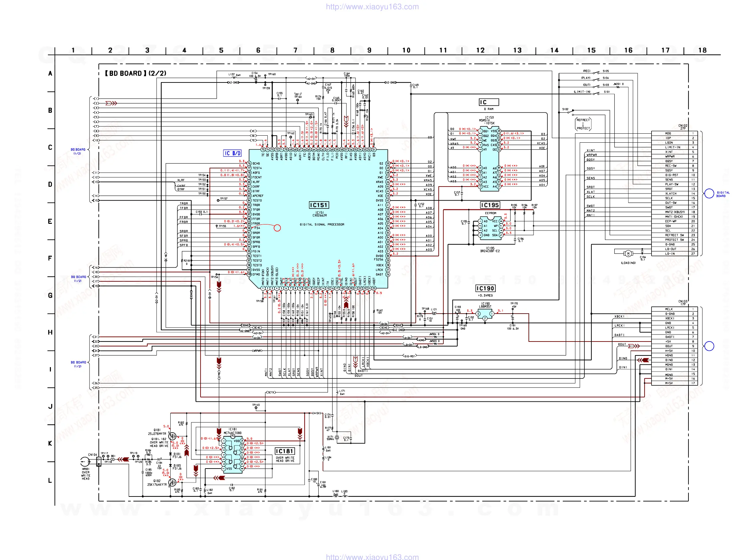Click the Q182 transistor symbol

pyautogui.click(x=172, y=483)
